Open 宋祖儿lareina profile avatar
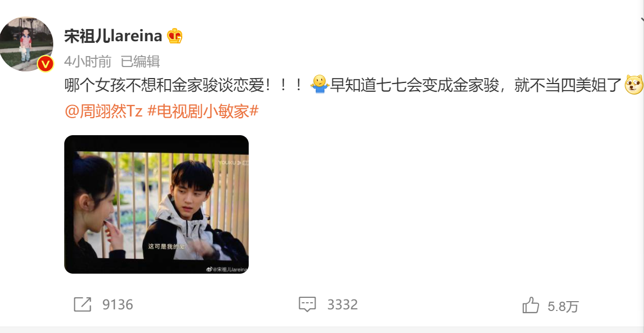This screenshot has height=333, width=644. [x=27, y=43]
